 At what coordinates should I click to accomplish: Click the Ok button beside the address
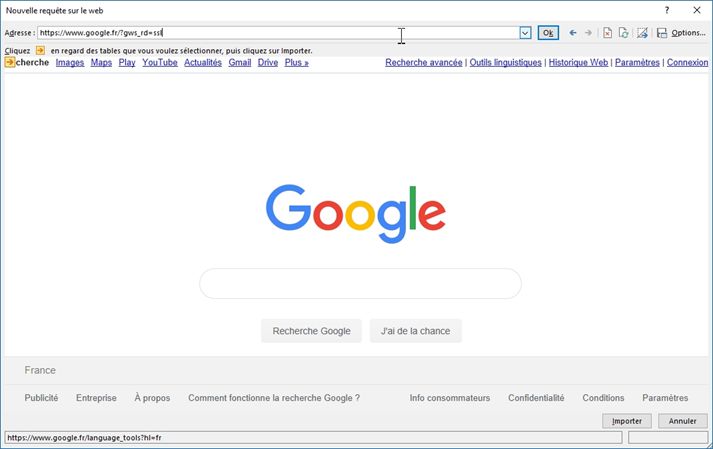(x=548, y=33)
